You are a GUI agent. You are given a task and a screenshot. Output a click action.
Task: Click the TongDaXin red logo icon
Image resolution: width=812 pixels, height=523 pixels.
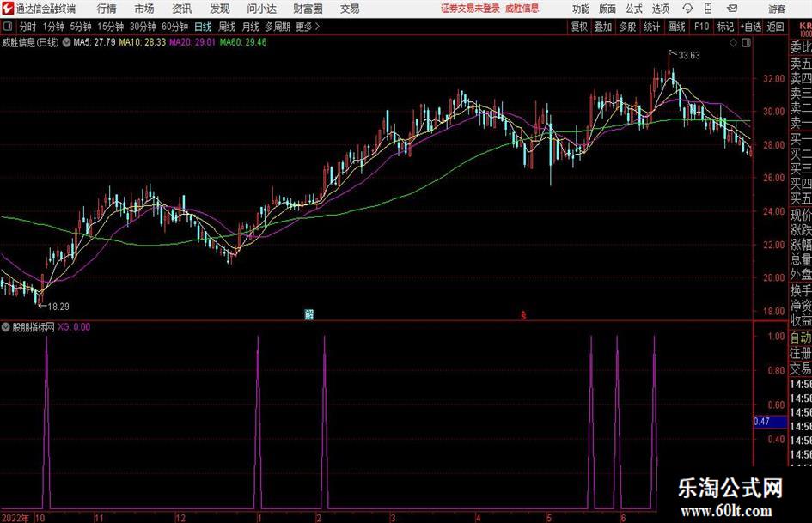coord(8,9)
